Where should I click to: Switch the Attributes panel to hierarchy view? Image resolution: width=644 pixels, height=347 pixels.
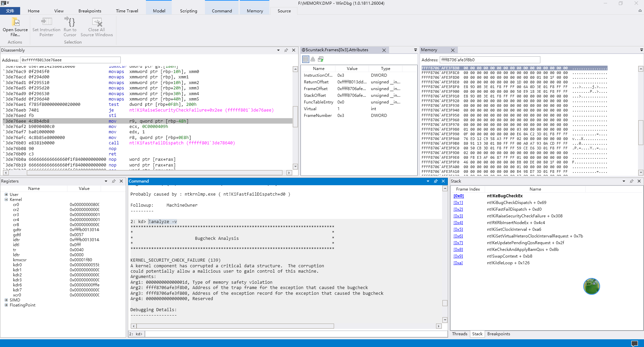point(313,59)
